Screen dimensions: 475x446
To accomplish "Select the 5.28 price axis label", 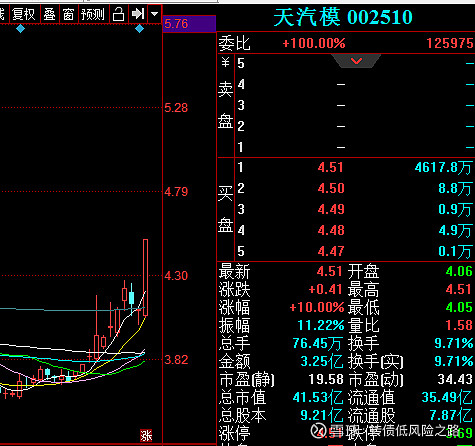I will (x=176, y=108).
